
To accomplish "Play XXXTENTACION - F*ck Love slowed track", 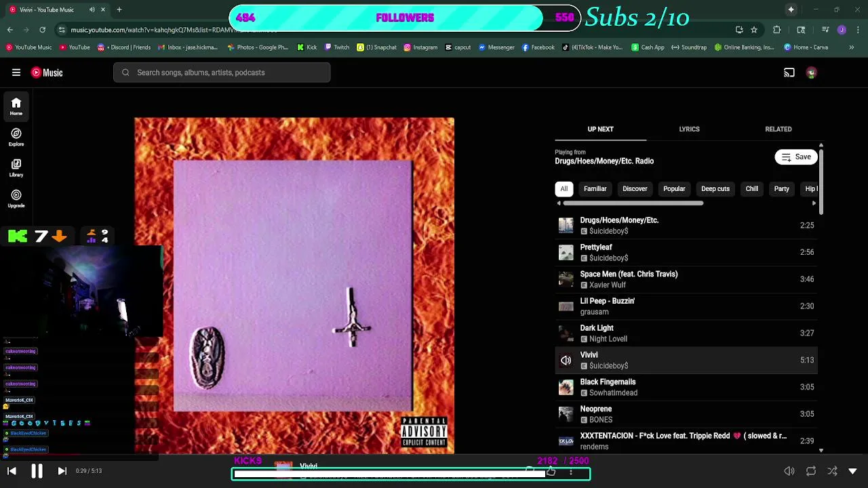I will tap(686, 441).
